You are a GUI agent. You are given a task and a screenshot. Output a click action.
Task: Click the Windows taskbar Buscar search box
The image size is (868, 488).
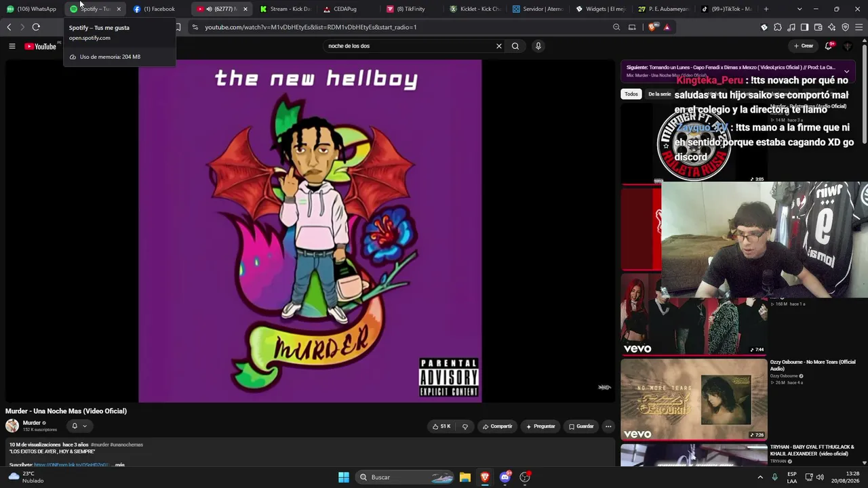pyautogui.click(x=403, y=477)
